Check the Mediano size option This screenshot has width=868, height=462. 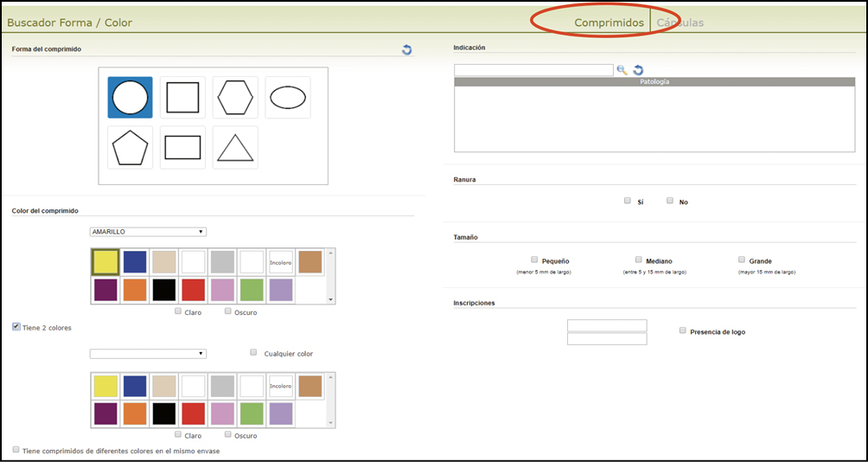639,260
